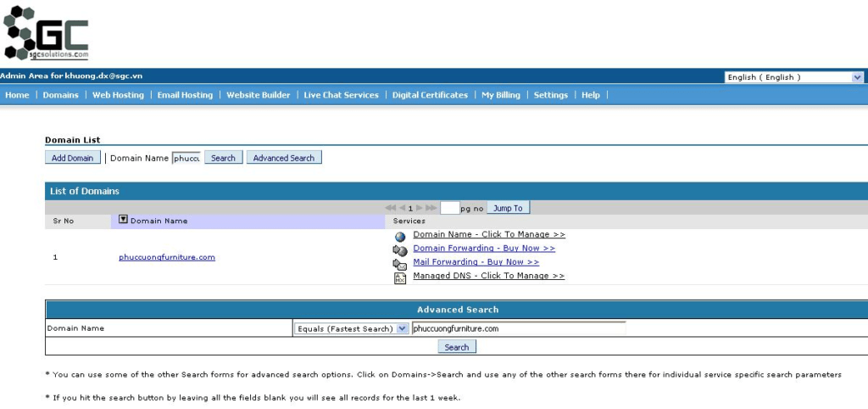Viewport: 868px width, 409px height.
Task: Go to previous page pagination arrow
Action: (403, 208)
